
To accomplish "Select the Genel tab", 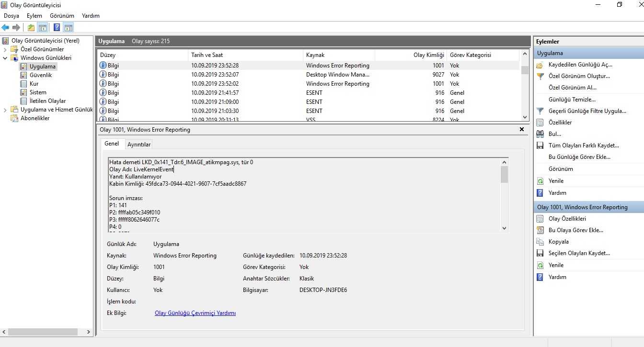I will point(112,144).
